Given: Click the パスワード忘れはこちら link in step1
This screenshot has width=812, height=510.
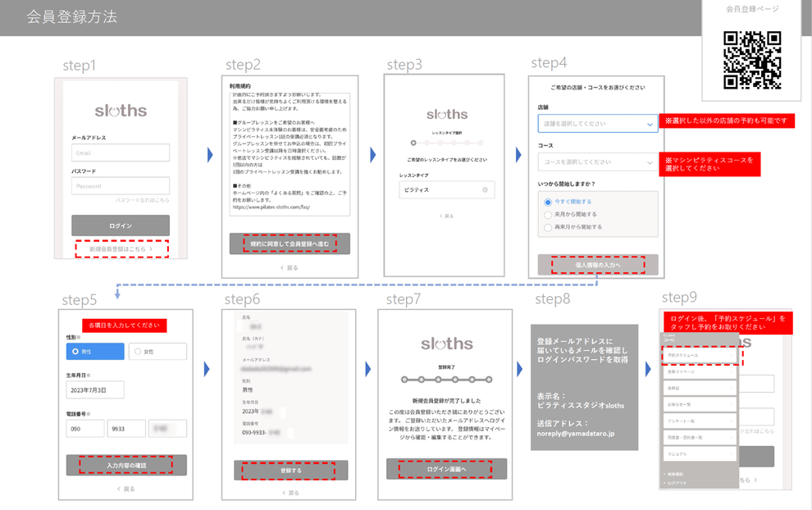Looking at the screenshot, I should pos(142,200).
